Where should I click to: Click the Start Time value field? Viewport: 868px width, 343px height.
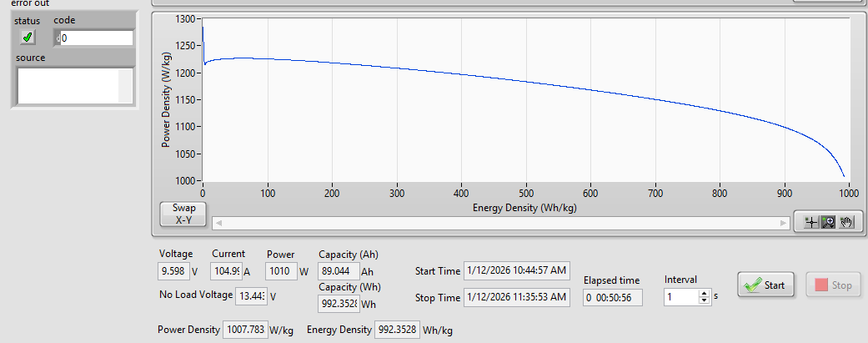tap(516, 270)
